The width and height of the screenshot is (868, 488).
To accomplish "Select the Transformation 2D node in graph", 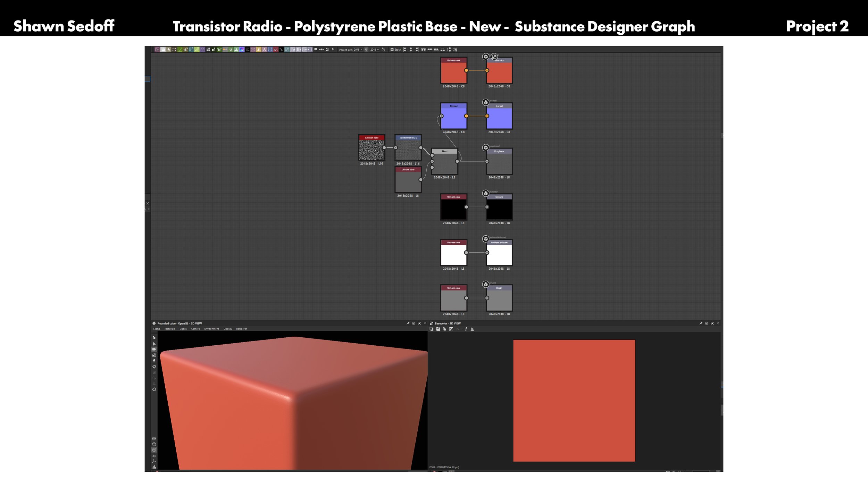I will (408, 148).
